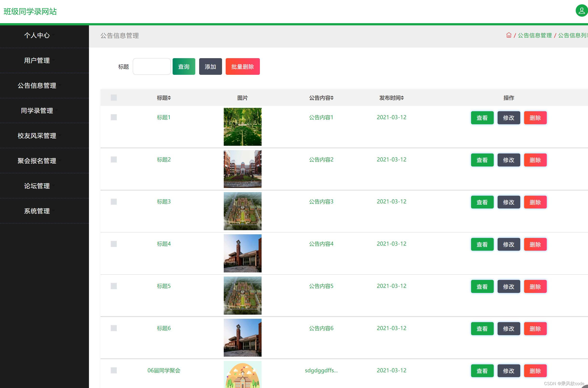
Task: Expand the 同学录管理 sidebar menu
Action: [x=37, y=111]
